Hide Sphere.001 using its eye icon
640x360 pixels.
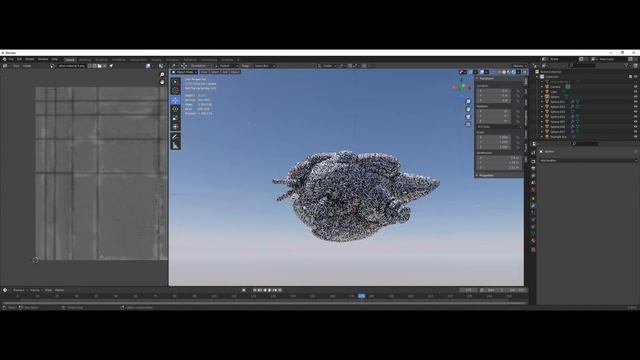(636, 102)
